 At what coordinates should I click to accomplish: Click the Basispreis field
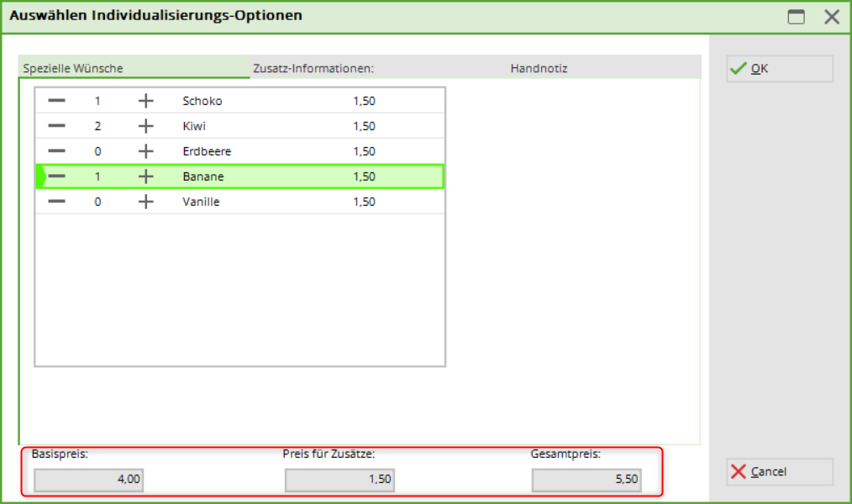(x=88, y=480)
